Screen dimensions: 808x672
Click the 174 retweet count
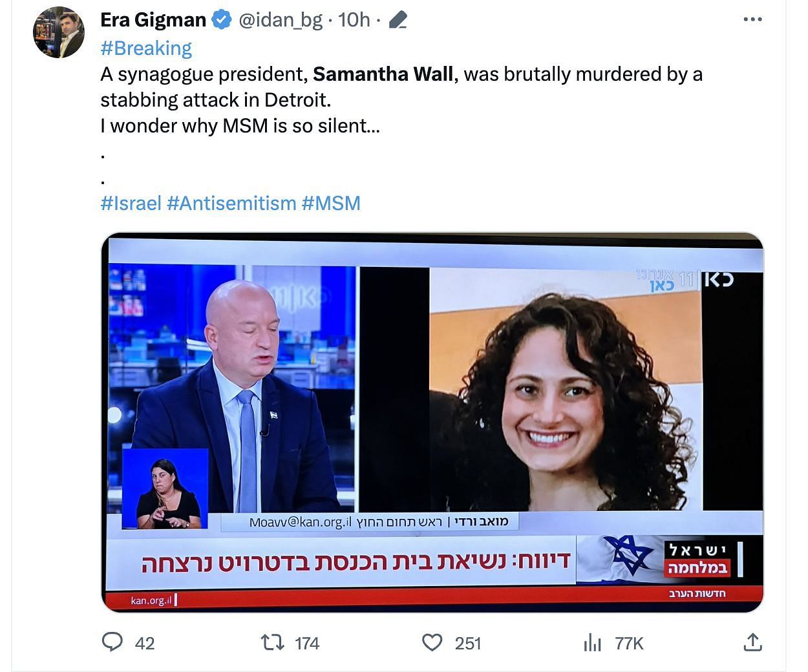click(x=307, y=643)
